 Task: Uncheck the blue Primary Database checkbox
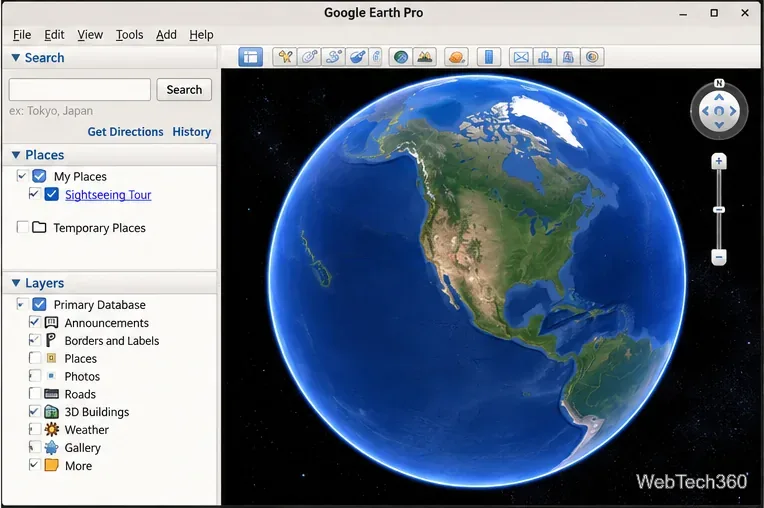point(39,304)
